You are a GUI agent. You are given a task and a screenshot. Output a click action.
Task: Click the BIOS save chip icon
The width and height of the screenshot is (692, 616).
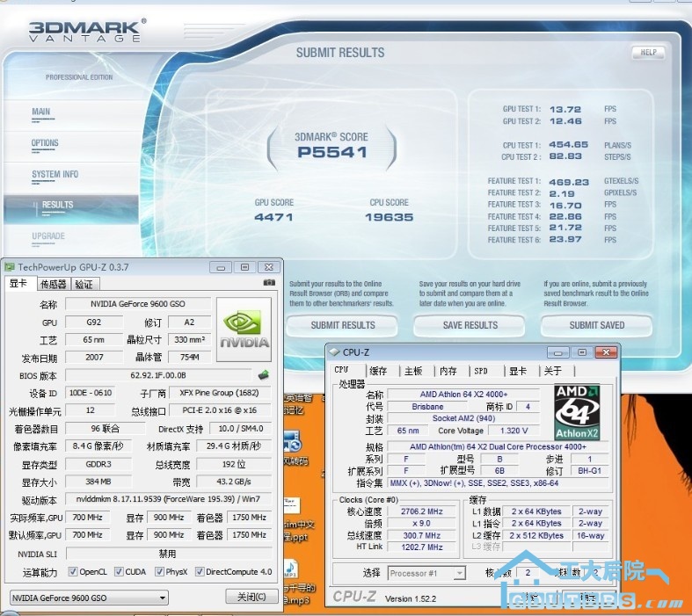pyautogui.click(x=263, y=374)
